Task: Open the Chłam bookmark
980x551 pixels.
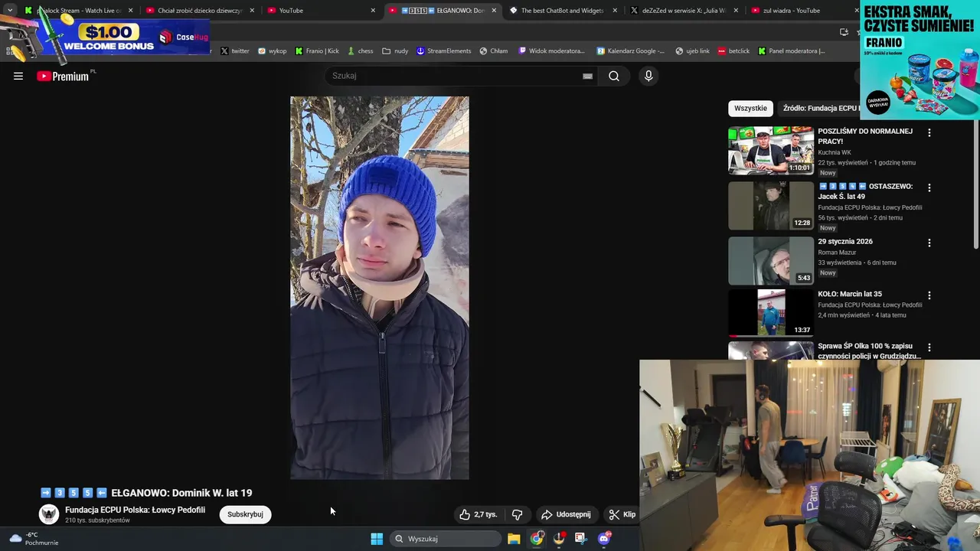Action: point(494,51)
